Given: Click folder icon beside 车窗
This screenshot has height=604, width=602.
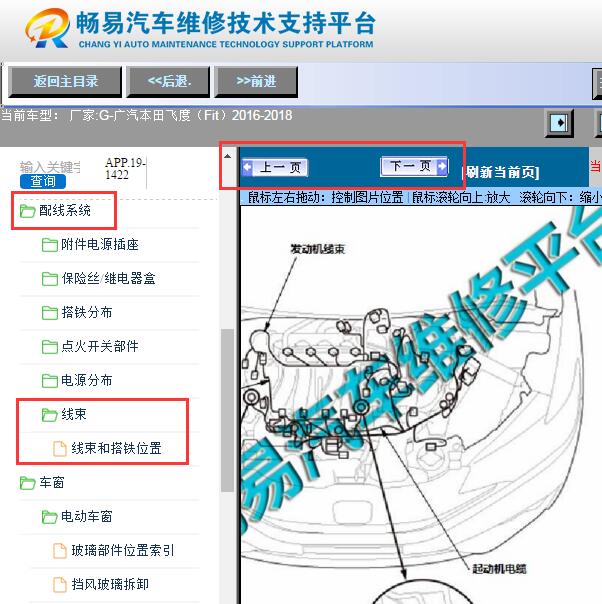Looking at the screenshot, I should (27, 482).
